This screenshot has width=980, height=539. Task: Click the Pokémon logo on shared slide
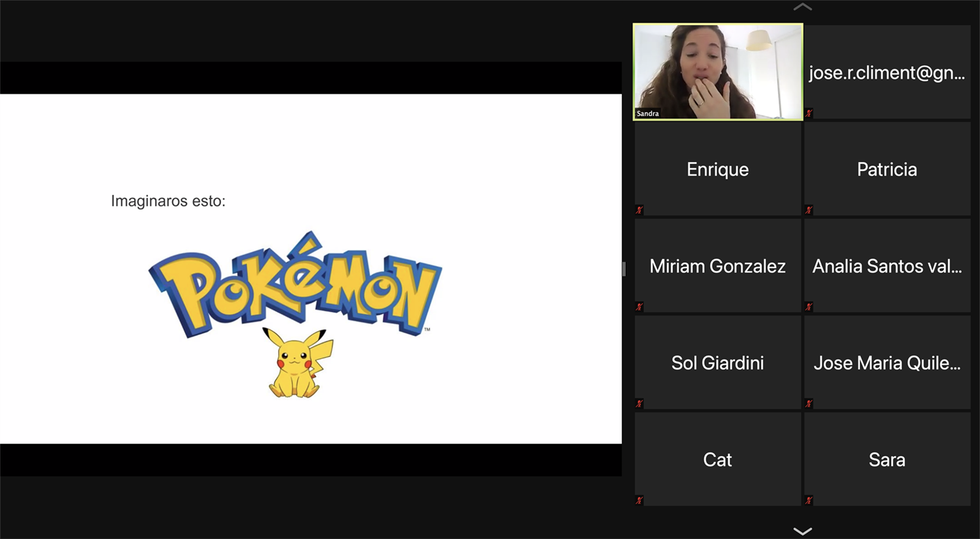(295, 284)
